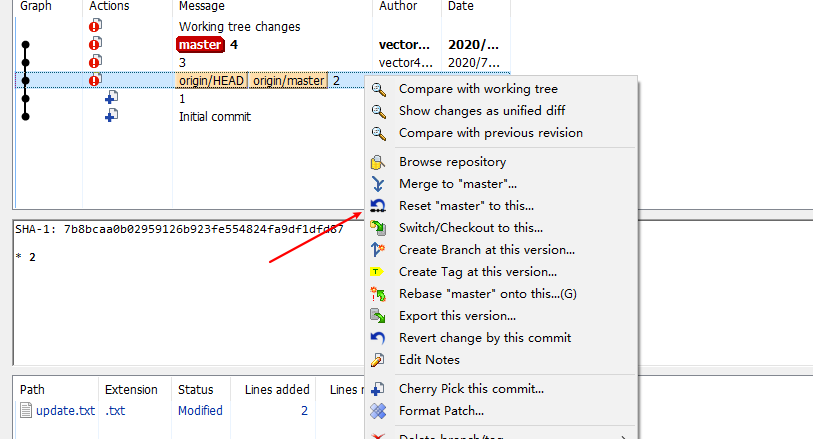
Task: Click the Revert change icon
Action: tap(378, 338)
